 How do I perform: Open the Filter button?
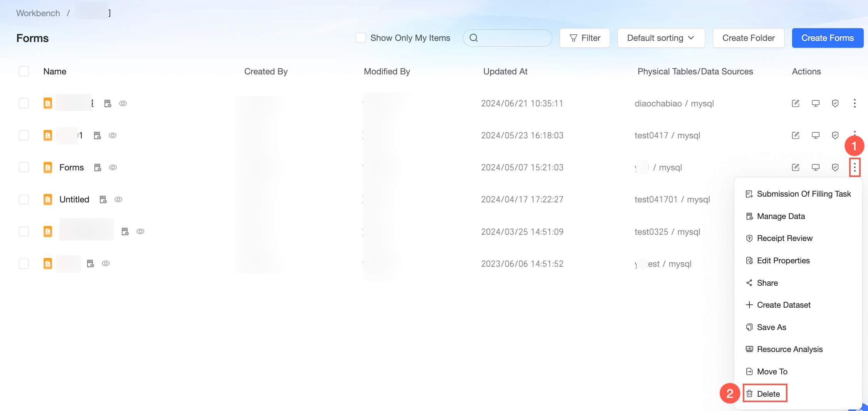[585, 38]
